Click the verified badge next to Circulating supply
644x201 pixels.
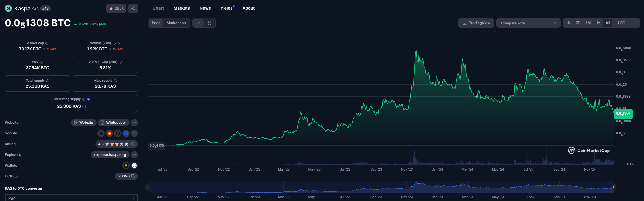click(x=89, y=99)
